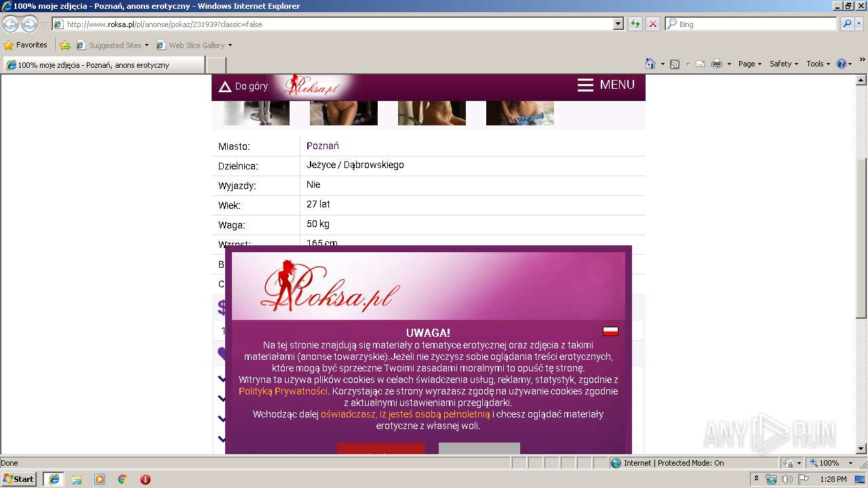Click the New Tab blank tab button
The width and height of the screenshot is (868, 488).
point(216,65)
